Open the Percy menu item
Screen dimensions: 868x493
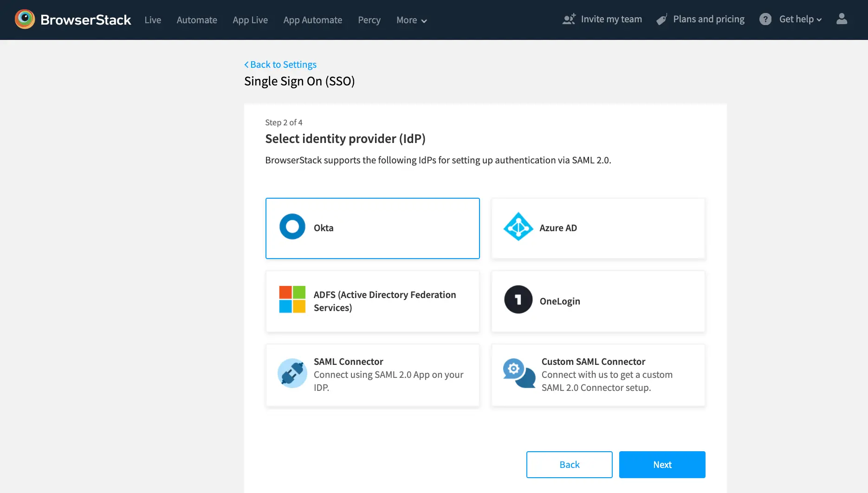pos(369,20)
